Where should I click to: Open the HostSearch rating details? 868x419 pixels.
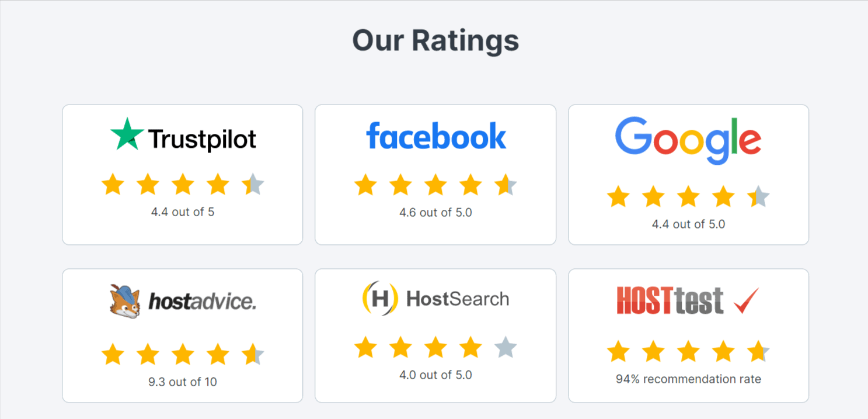435,335
